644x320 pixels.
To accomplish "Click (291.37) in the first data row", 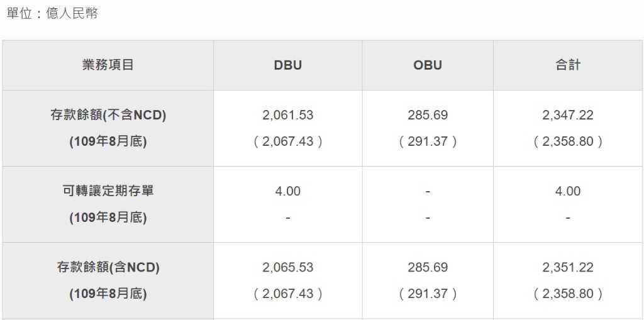I will [x=428, y=141].
